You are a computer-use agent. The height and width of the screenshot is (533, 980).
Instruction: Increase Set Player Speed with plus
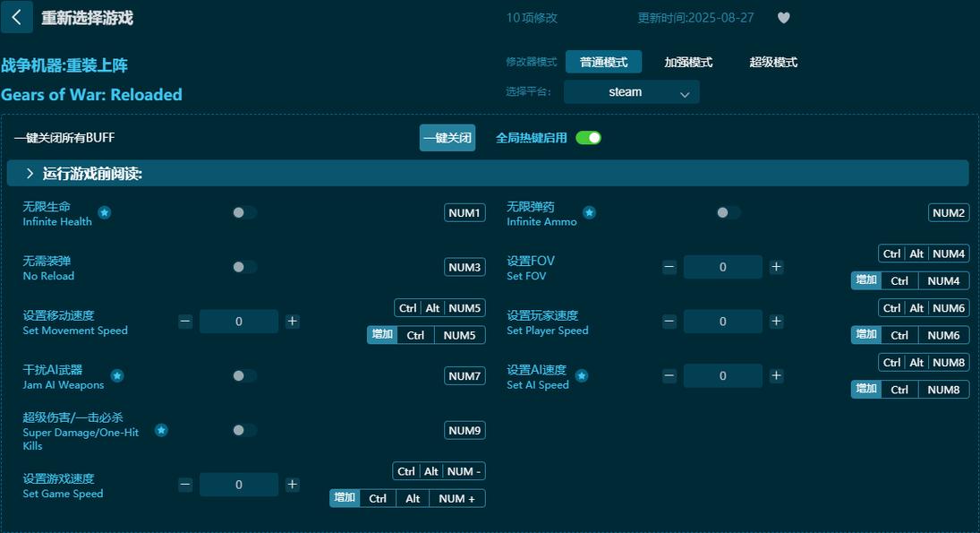click(x=776, y=322)
